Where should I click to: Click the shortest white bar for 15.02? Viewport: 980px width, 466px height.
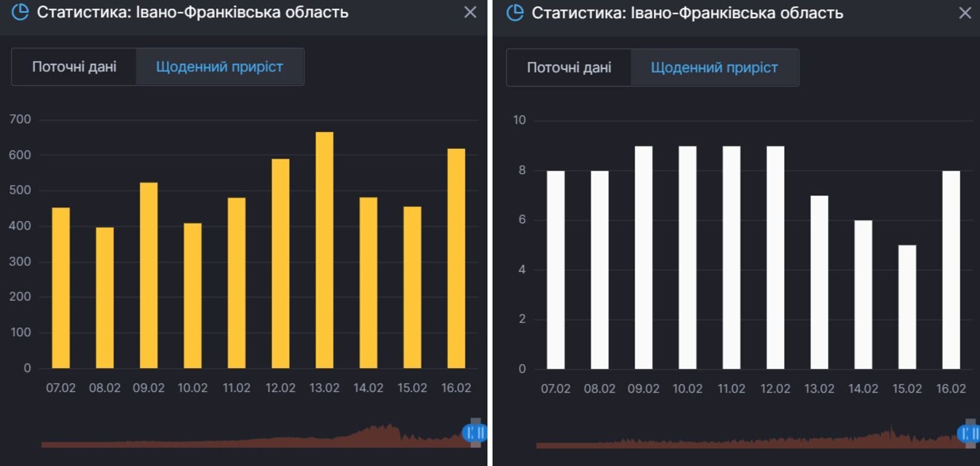907,307
